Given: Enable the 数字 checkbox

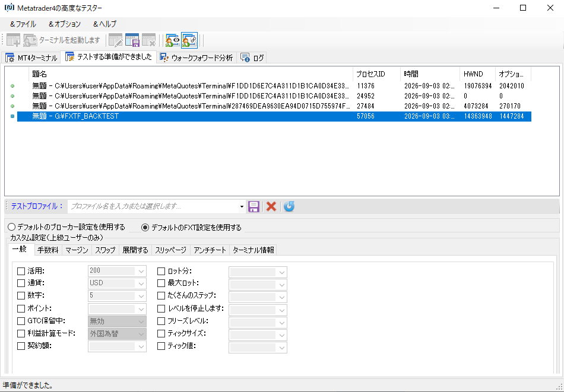Looking at the screenshot, I should tap(21, 296).
